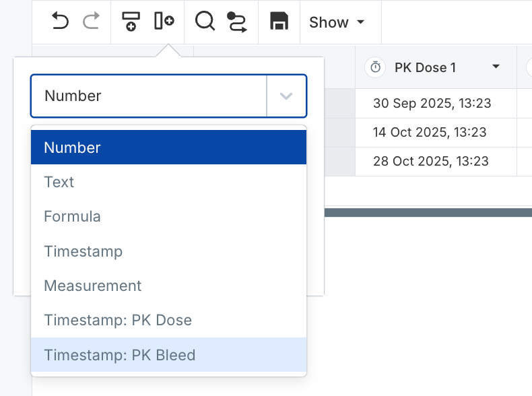The height and width of the screenshot is (396, 532).
Task: Click the add row icon
Action: pyautogui.click(x=131, y=22)
